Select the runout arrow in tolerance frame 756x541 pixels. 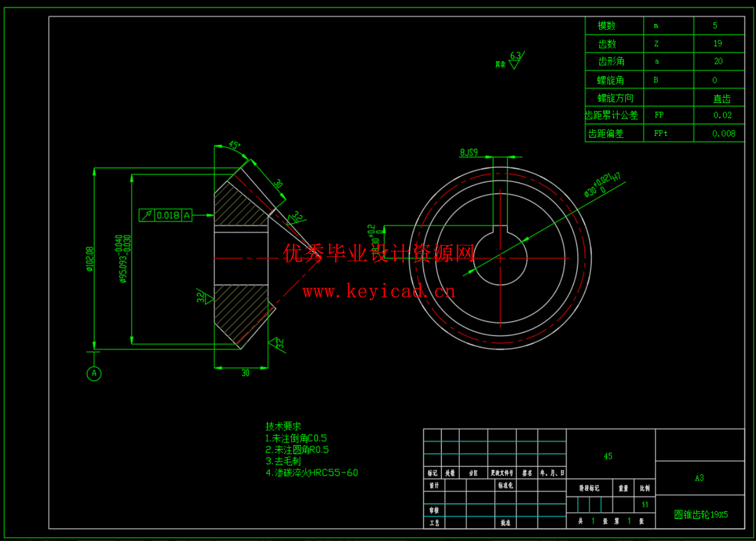147,215
